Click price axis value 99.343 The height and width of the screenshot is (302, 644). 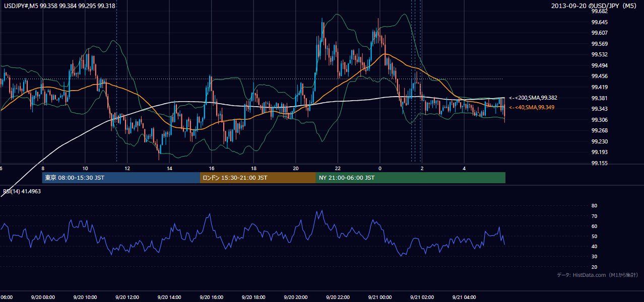click(599, 109)
